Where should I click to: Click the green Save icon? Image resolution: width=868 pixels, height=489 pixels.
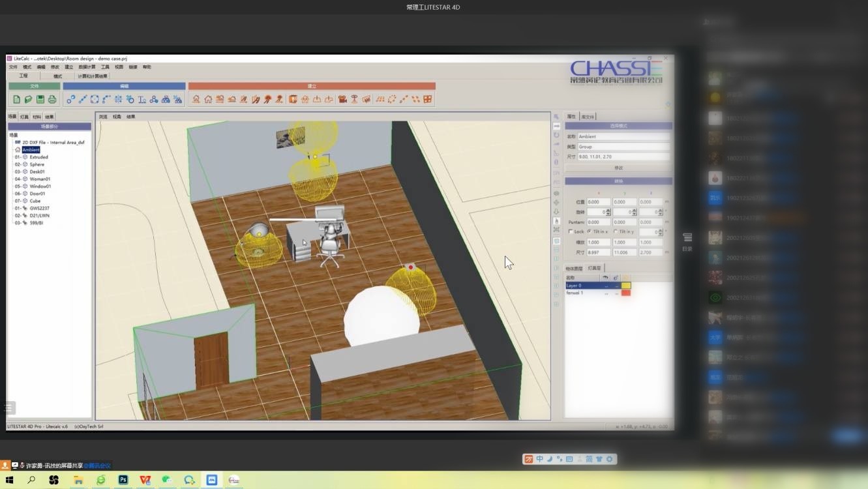40,99
